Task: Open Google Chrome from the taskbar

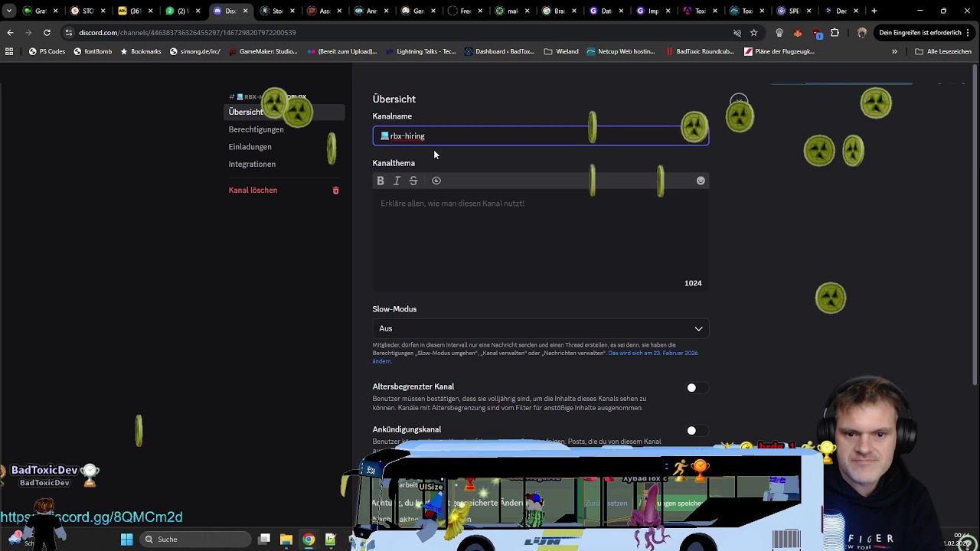Action: tap(309, 540)
